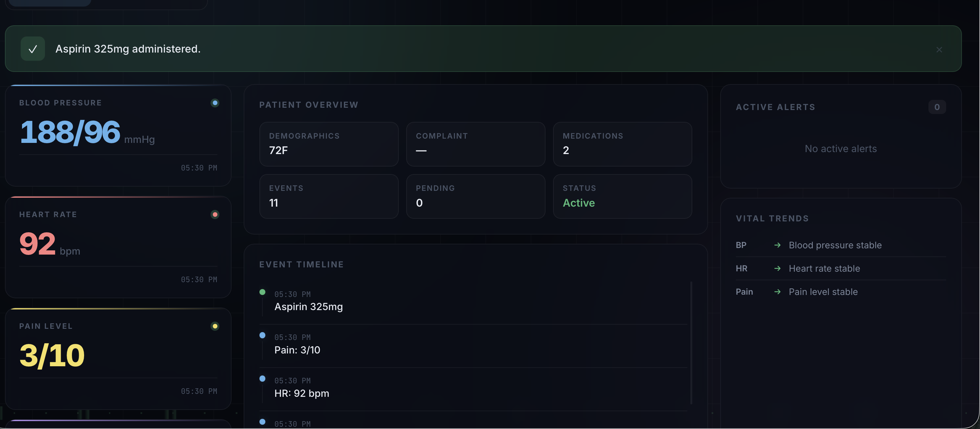The image size is (980, 429).
Task: Open the Medications tile showing 2
Action: click(622, 144)
